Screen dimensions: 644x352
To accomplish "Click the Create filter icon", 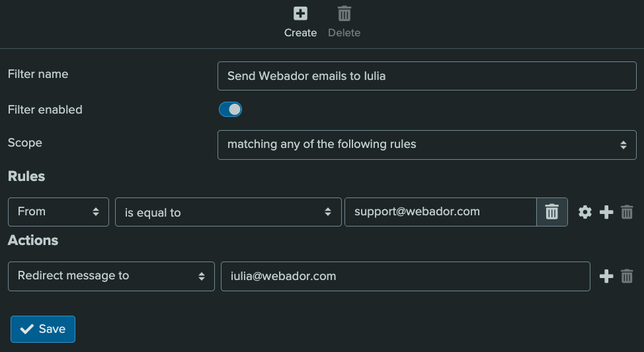I will (x=300, y=14).
